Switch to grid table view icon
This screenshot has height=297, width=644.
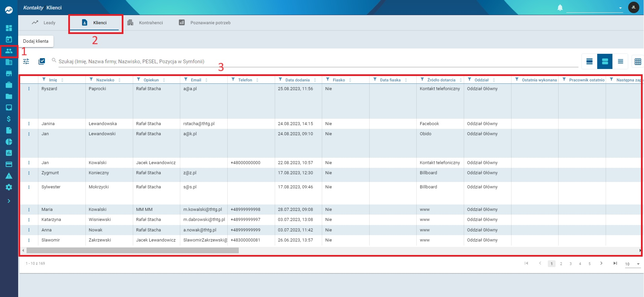pyautogui.click(x=638, y=62)
